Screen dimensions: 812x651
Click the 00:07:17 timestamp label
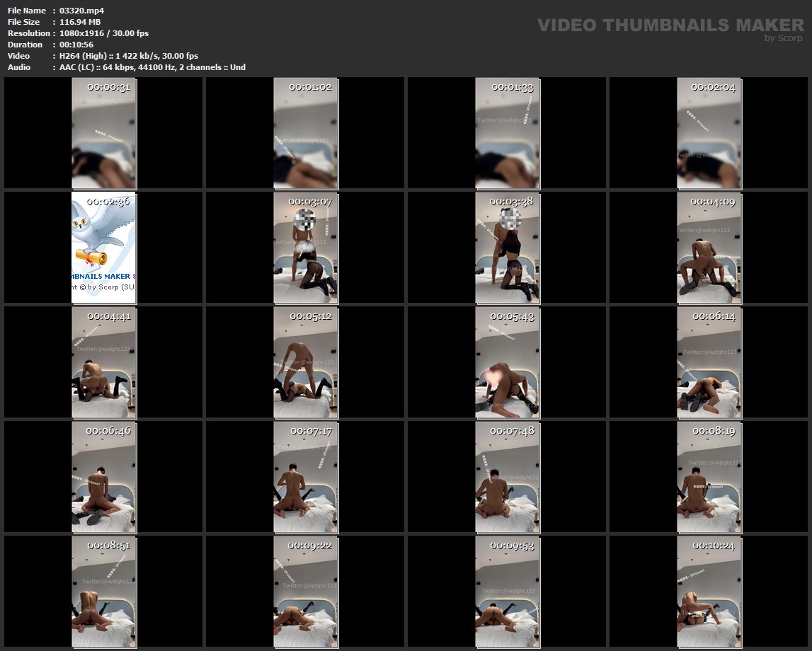310,430
